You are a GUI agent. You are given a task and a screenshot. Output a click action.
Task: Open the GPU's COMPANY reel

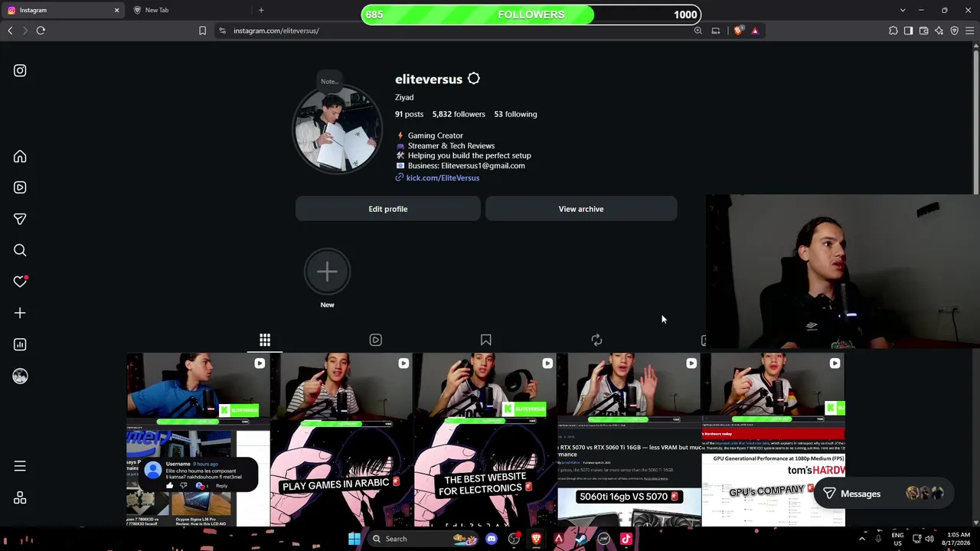click(x=773, y=440)
